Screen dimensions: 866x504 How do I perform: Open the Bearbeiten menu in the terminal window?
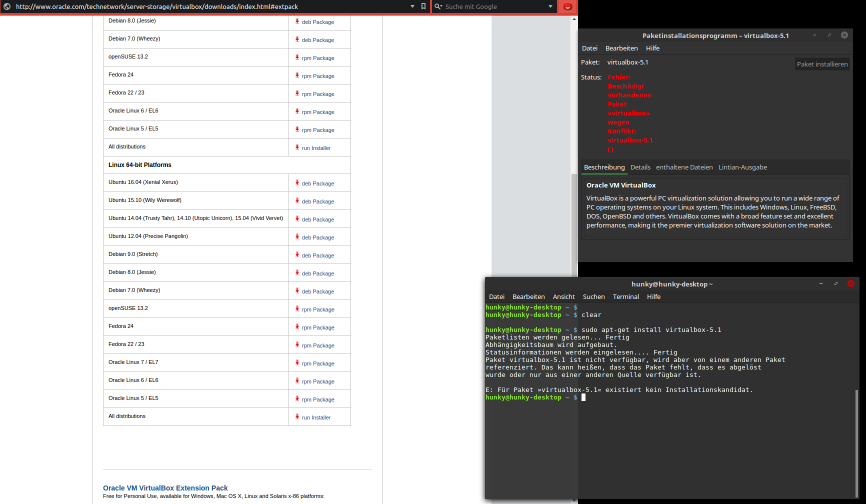coord(528,297)
